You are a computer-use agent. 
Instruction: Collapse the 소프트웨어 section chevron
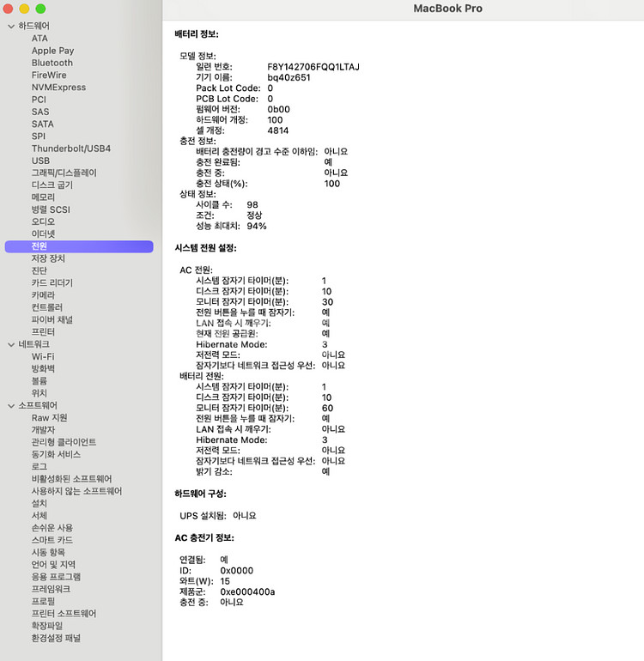11,405
